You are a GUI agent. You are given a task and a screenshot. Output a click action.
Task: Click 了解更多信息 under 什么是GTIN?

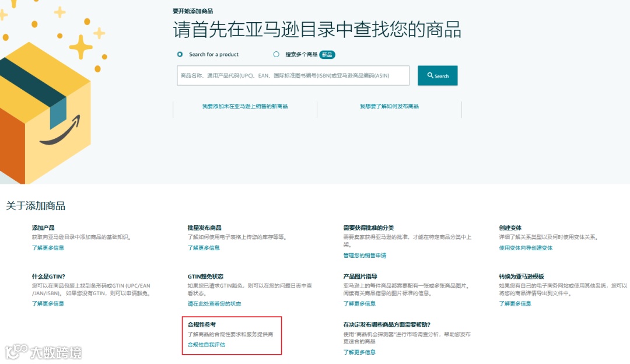pos(48,304)
